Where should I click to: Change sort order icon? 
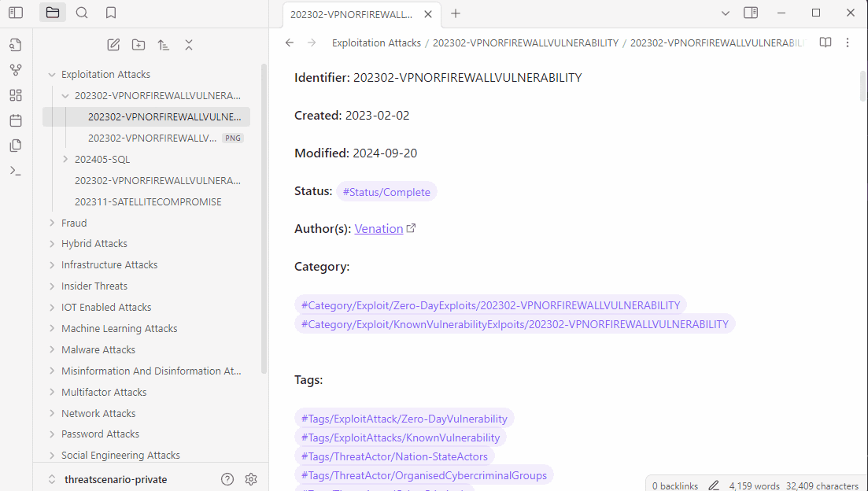[x=164, y=45]
